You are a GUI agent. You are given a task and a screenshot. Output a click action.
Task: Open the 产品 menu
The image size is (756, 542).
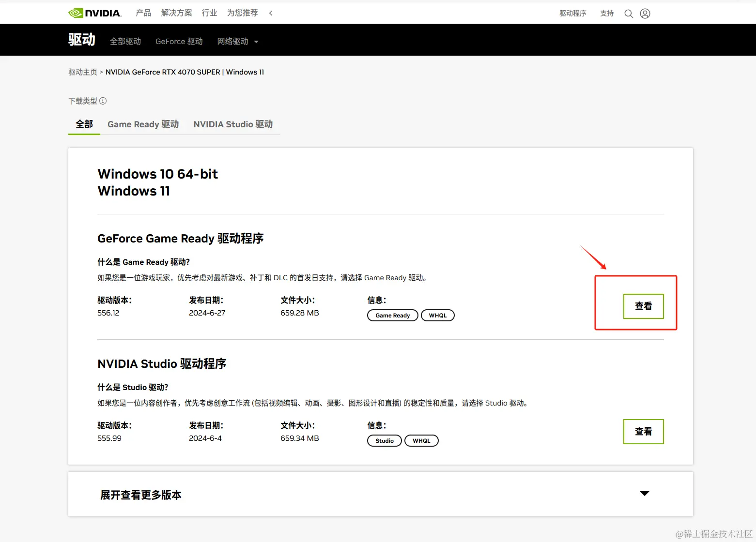(x=143, y=13)
